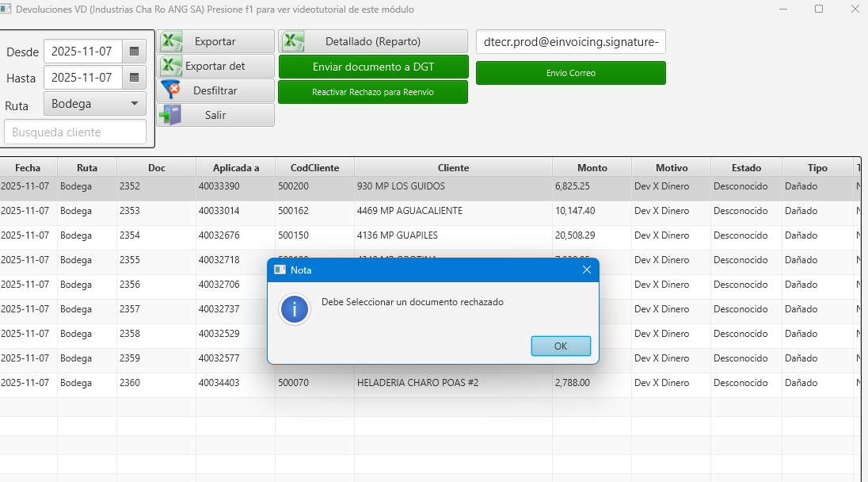Viewport: 868px width, 482px height.
Task: Open the Desde date calendar picker
Action: 134,52
